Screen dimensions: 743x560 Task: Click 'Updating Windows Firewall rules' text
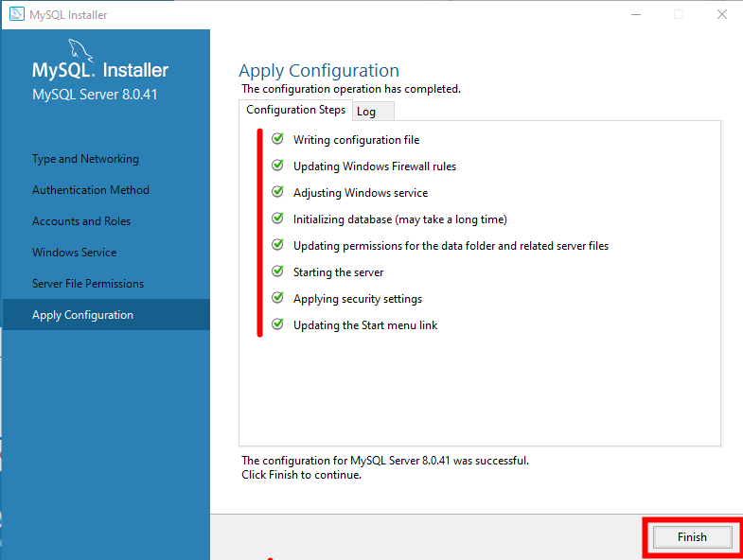pyautogui.click(x=375, y=166)
